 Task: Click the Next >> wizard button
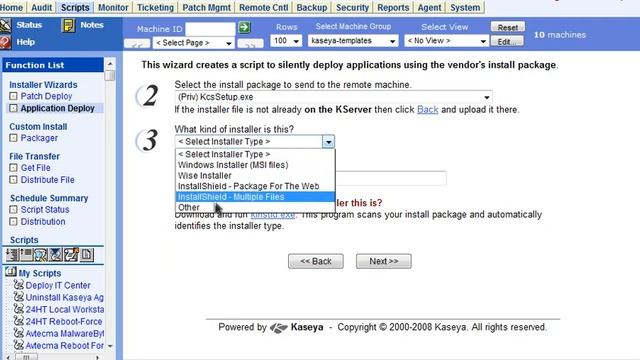(x=384, y=261)
